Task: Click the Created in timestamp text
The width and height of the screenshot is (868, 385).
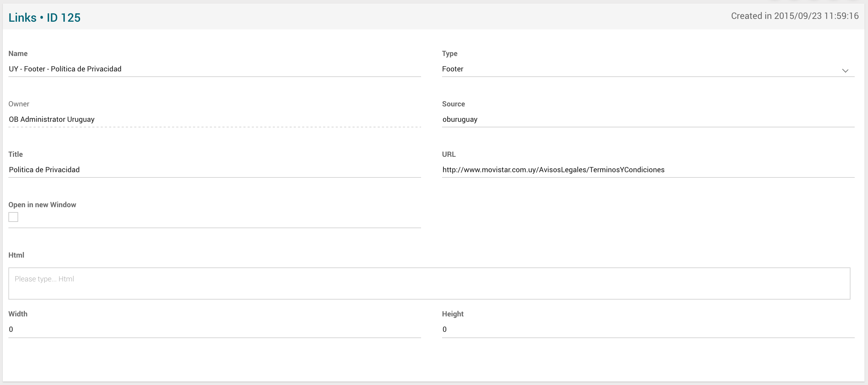Action: [795, 16]
